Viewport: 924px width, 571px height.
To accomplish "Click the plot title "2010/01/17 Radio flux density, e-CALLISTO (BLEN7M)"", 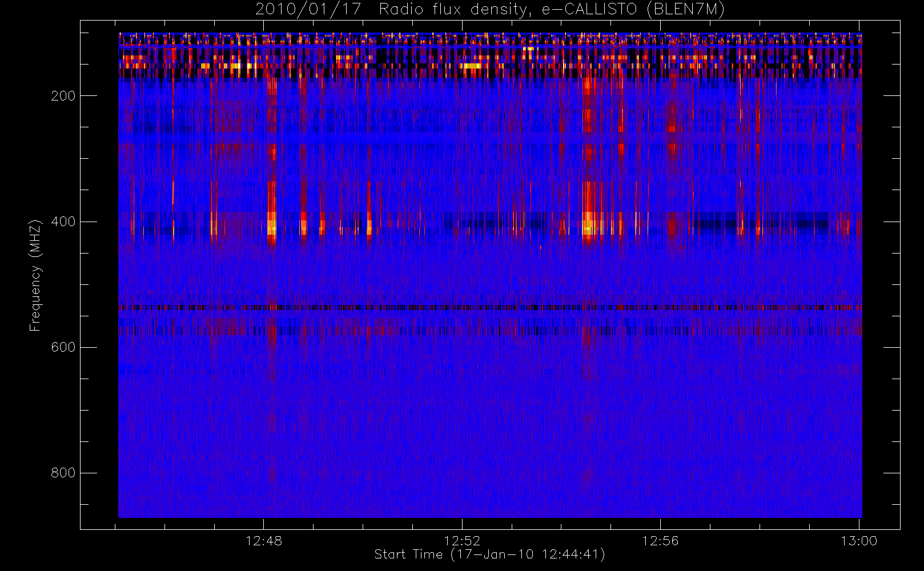I will tap(490, 10).
